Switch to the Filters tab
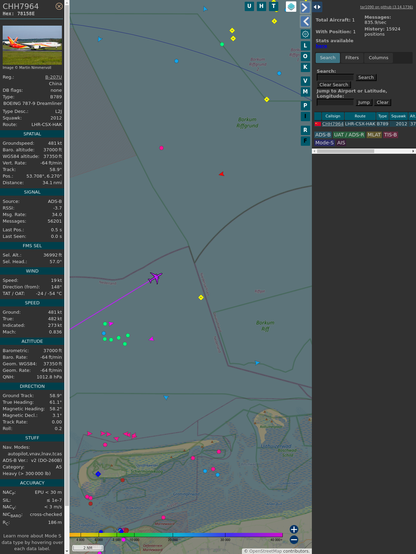416x554 pixels. point(352,58)
